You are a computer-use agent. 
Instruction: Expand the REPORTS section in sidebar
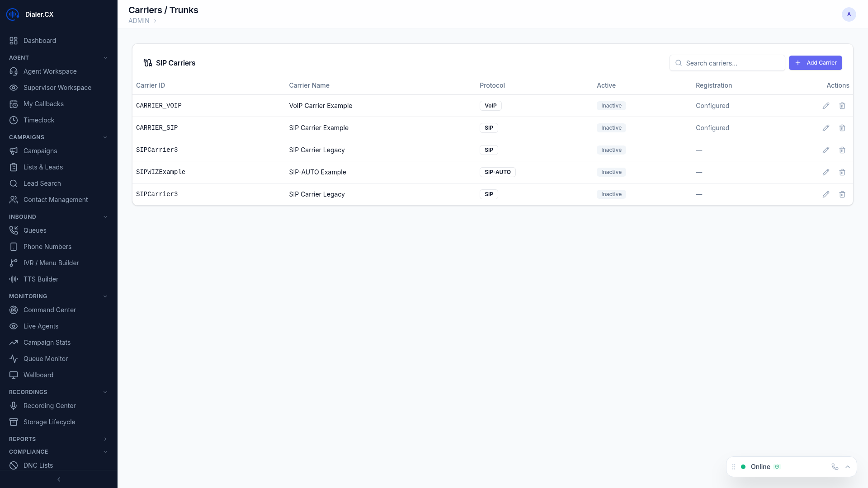[x=105, y=439]
